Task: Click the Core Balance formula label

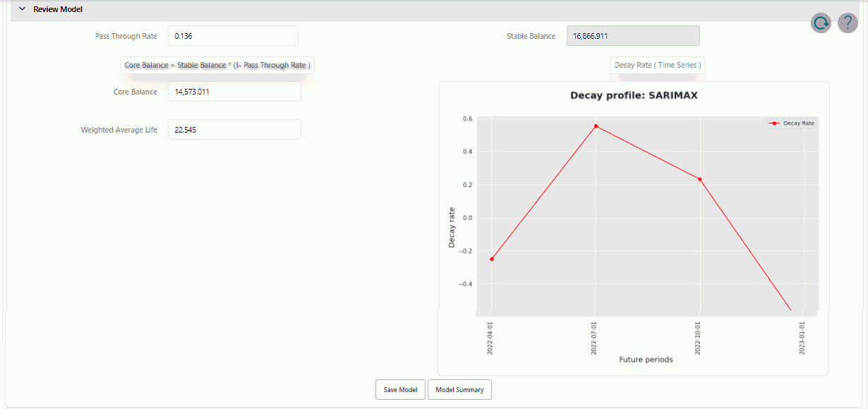Action: point(217,65)
